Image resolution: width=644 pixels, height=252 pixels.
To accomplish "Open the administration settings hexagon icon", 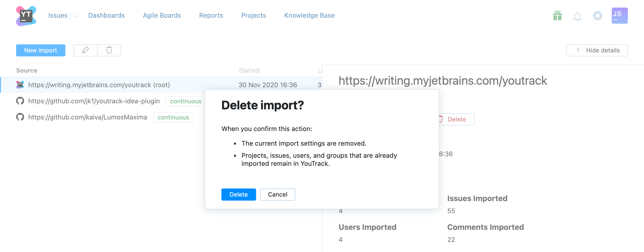I will coord(597,16).
